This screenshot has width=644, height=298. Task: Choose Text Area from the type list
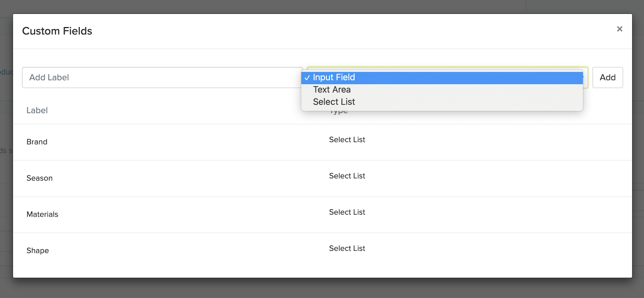tap(332, 90)
